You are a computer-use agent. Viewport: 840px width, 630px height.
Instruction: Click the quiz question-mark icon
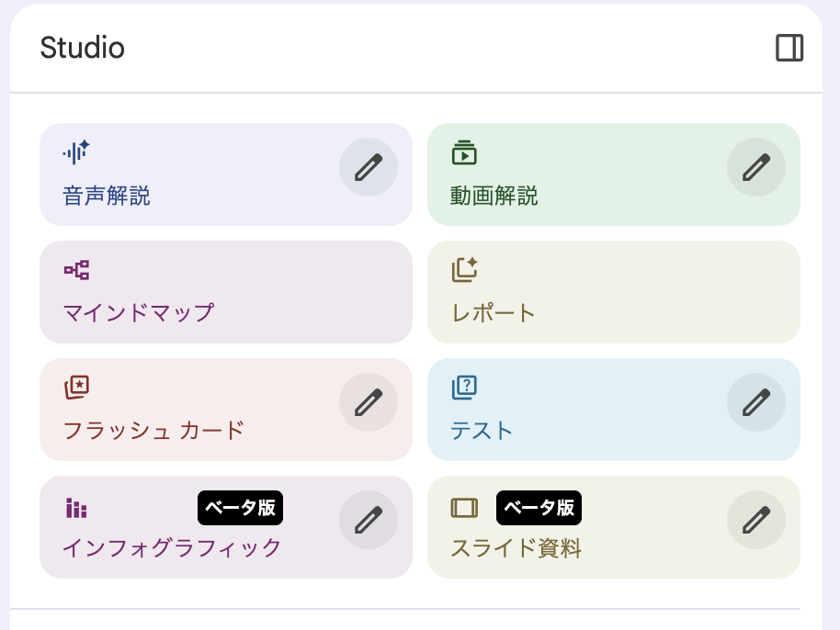click(464, 388)
